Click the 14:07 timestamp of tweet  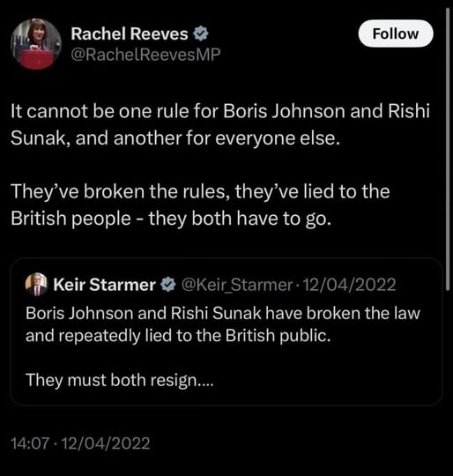point(29,443)
